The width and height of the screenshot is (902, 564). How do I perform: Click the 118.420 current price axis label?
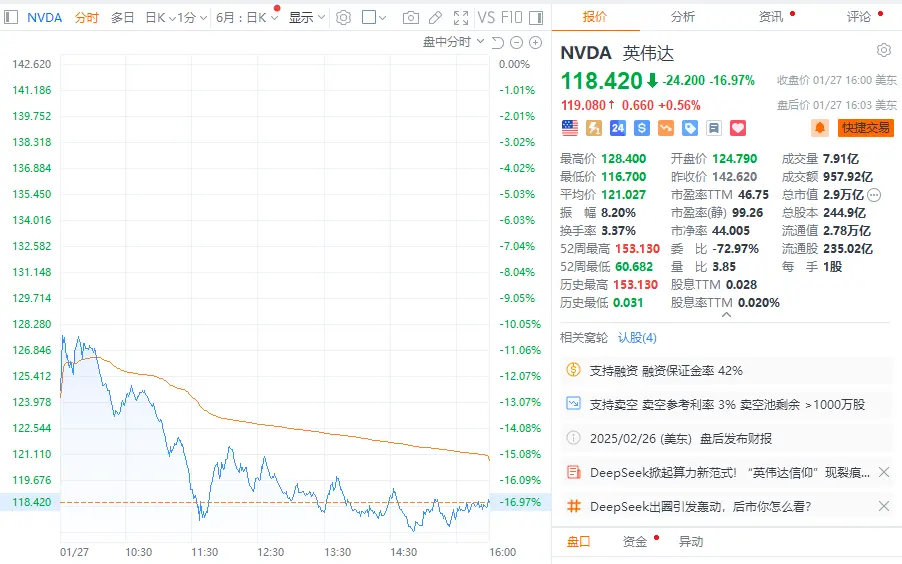[31, 502]
